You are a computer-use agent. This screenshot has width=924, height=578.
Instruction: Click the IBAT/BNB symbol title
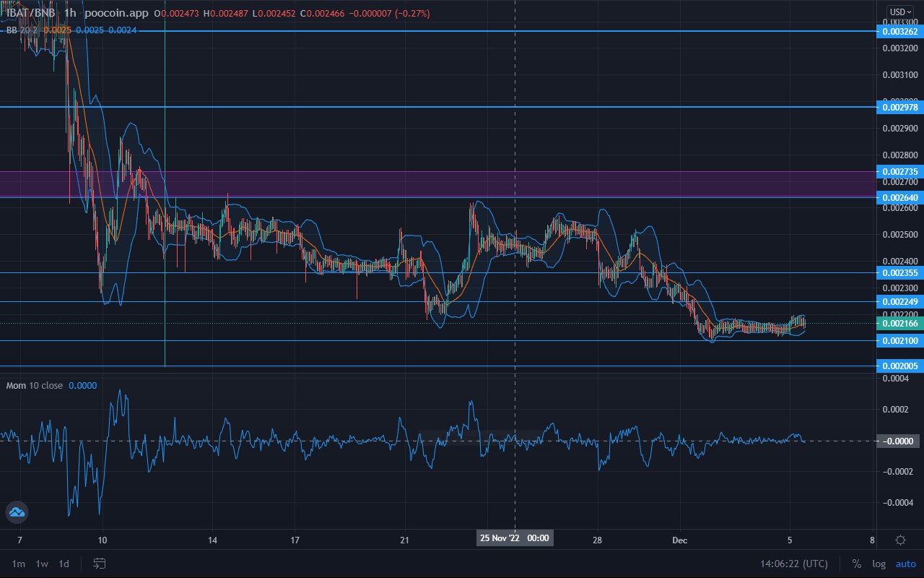[x=30, y=13]
